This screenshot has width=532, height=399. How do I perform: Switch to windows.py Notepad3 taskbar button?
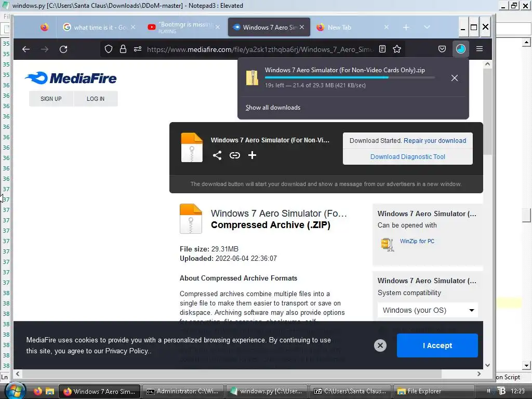pos(267,391)
